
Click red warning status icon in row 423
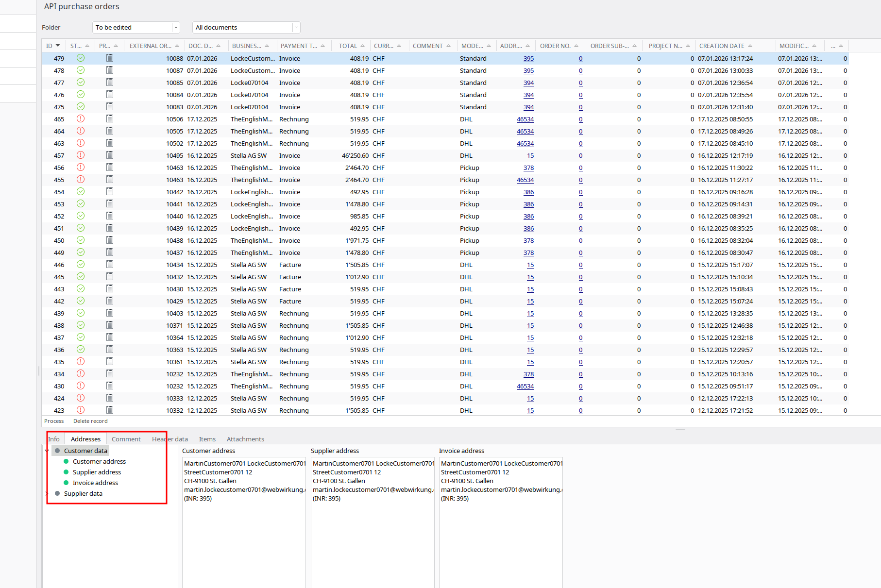(81, 410)
